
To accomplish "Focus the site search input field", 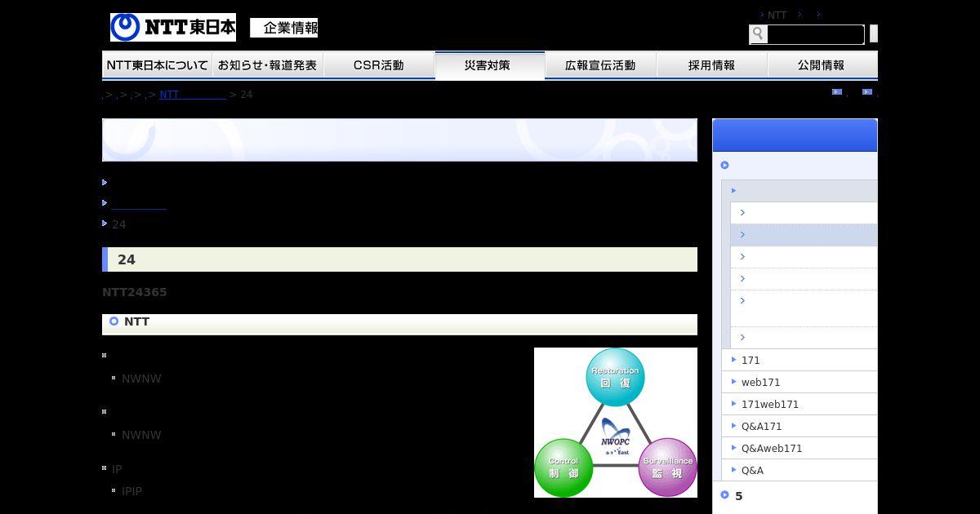I will click(x=815, y=34).
